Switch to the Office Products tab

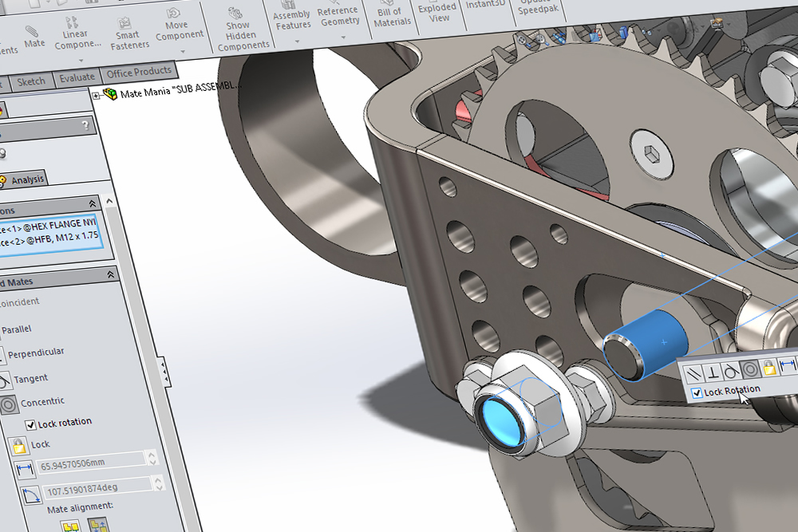[138, 73]
